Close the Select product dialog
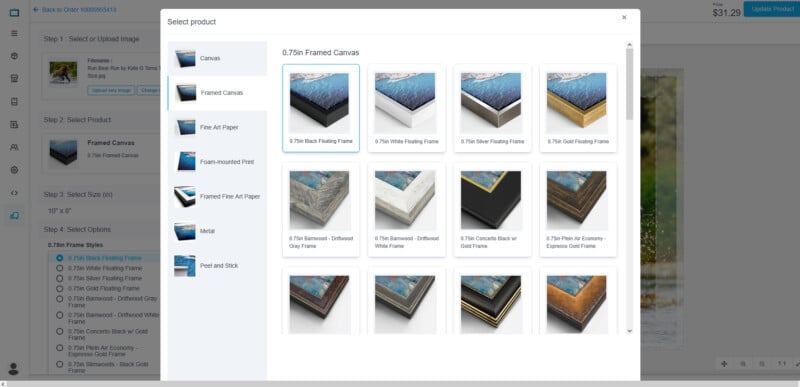The width and height of the screenshot is (800, 387). tap(624, 17)
